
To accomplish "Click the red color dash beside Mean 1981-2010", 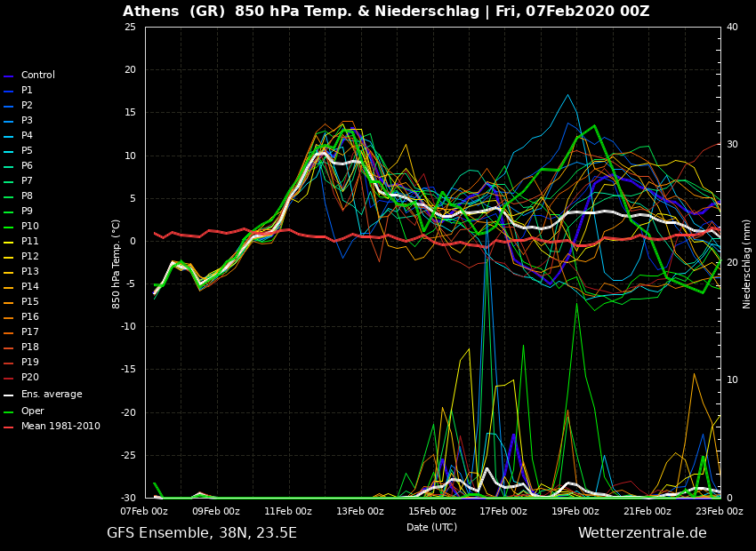I will click(x=9, y=427).
